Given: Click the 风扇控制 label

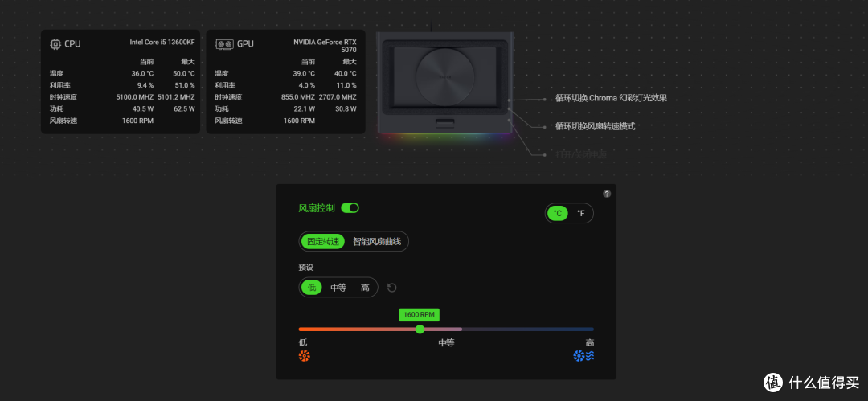Looking at the screenshot, I should (317, 207).
